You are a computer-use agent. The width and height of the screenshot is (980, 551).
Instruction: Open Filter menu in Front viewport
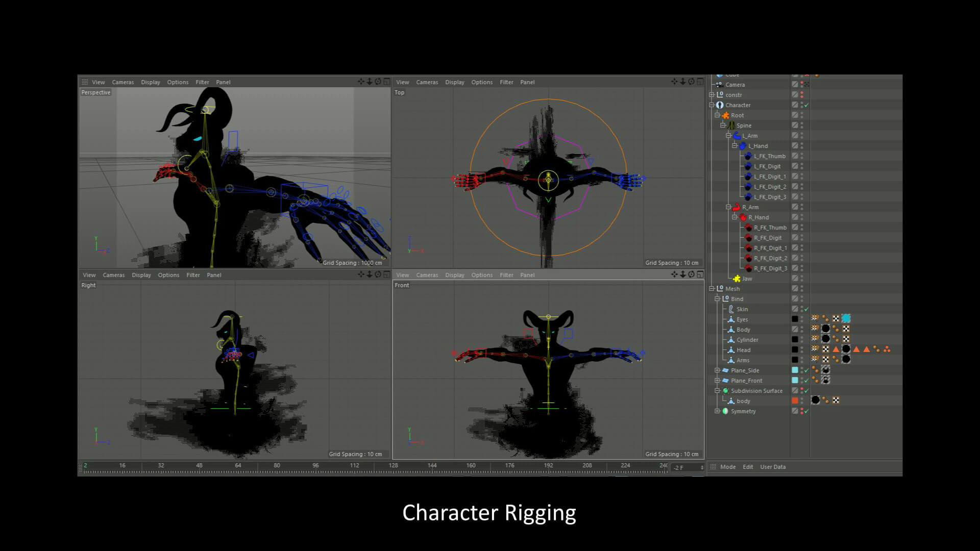506,275
